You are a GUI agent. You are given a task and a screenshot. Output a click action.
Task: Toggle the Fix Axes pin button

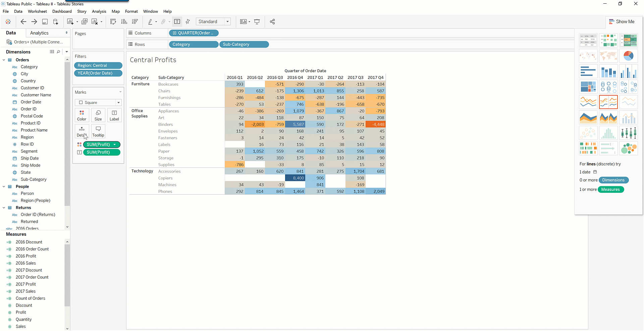pos(188,22)
